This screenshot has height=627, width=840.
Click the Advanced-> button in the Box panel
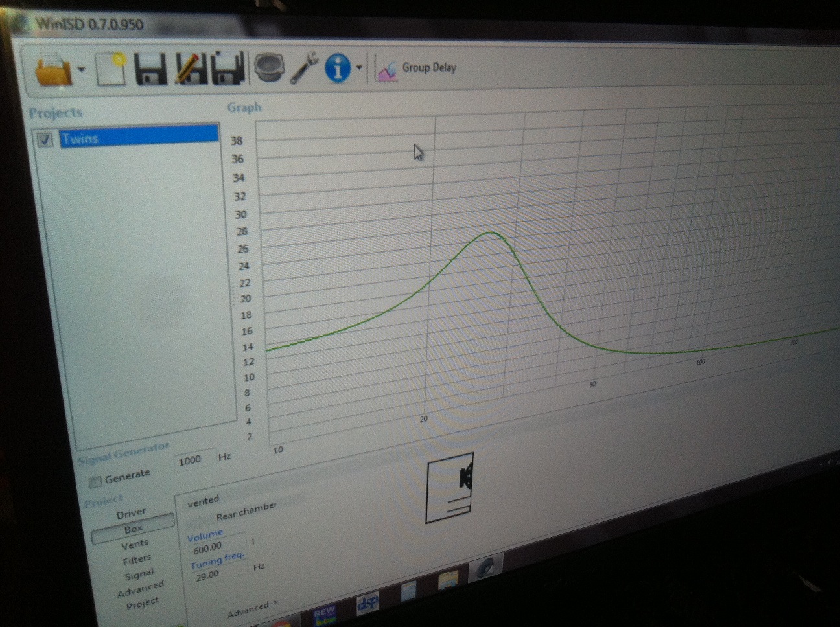252,608
